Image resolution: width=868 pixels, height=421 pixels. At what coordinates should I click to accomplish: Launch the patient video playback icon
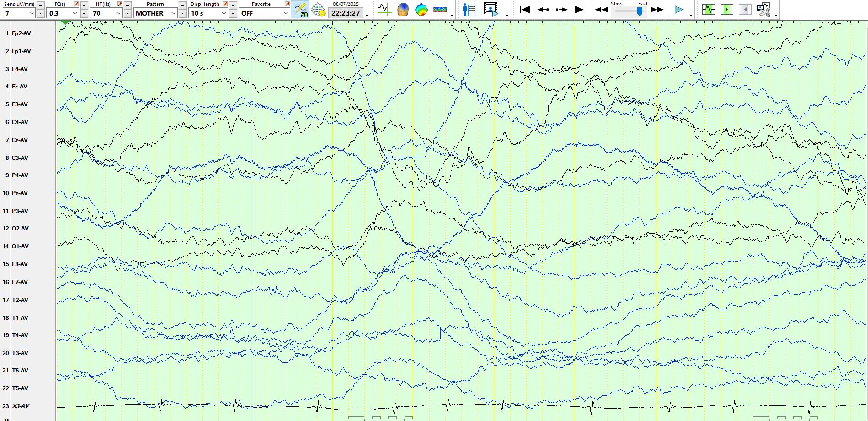coord(491,10)
